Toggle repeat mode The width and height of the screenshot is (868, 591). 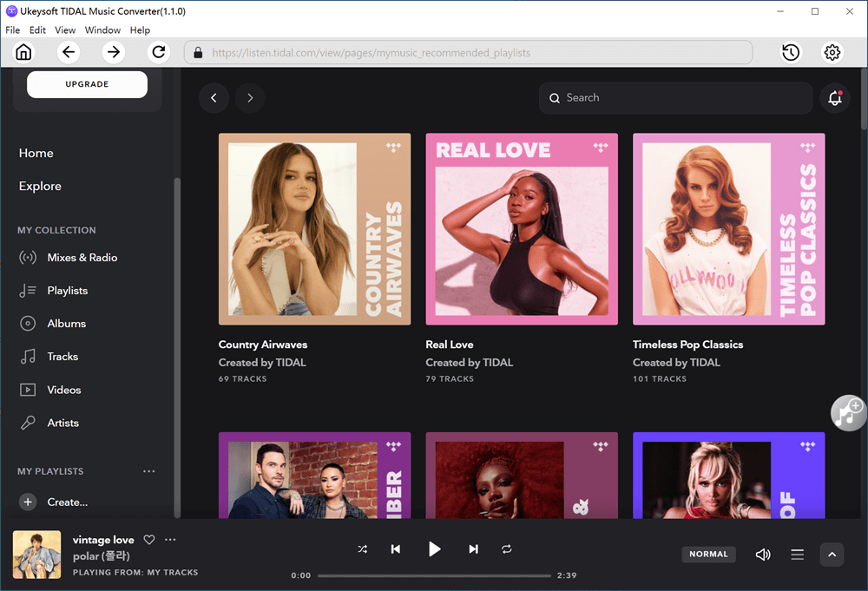point(507,549)
